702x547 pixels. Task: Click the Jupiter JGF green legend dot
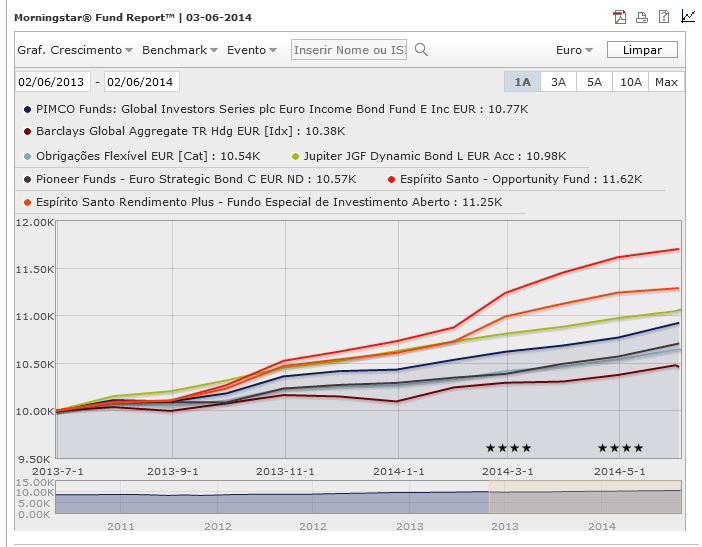pyautogui.click(x=295, y=156)
